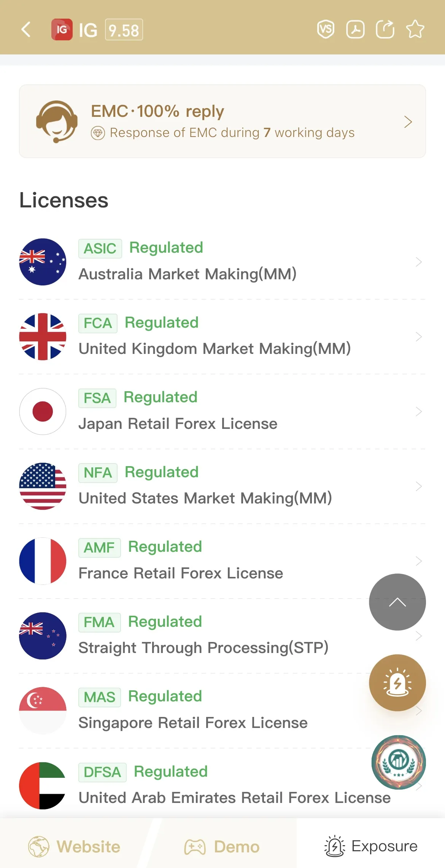
Task: Tap the 9.58 score badge
Action: (x=124, y=30)
